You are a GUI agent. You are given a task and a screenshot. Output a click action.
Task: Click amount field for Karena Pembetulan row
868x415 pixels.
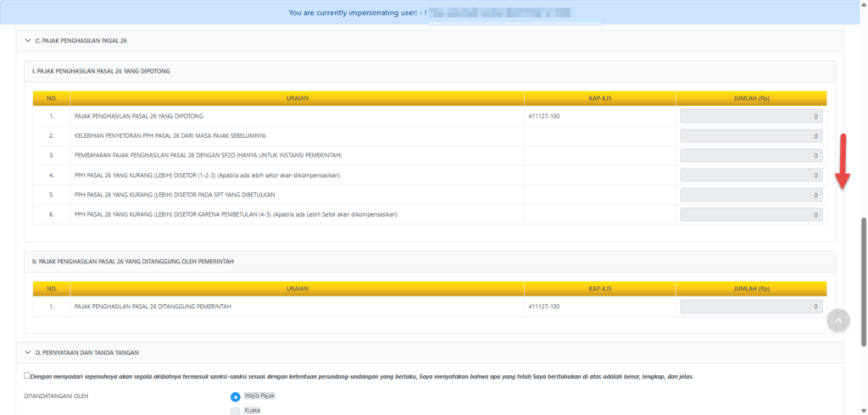(x=751, y=215)
